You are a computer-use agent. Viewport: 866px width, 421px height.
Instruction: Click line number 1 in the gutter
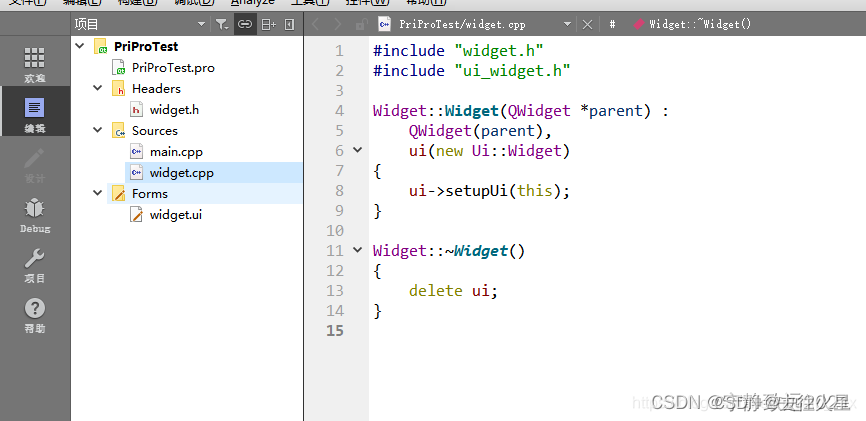[x=339, y=51]
